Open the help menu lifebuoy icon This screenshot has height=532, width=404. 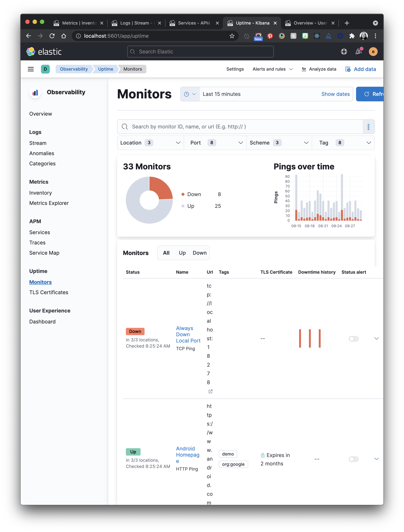pos(344,51)
